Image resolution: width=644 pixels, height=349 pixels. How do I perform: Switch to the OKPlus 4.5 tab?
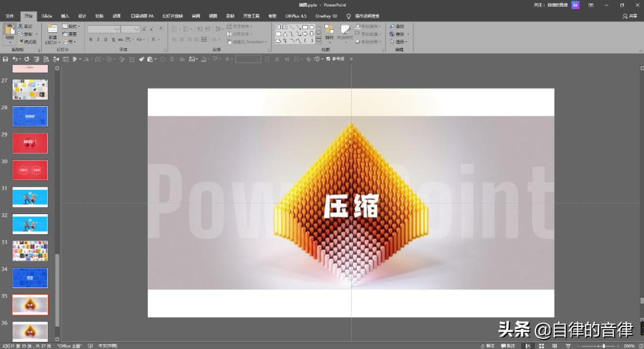tap(296, 16)
